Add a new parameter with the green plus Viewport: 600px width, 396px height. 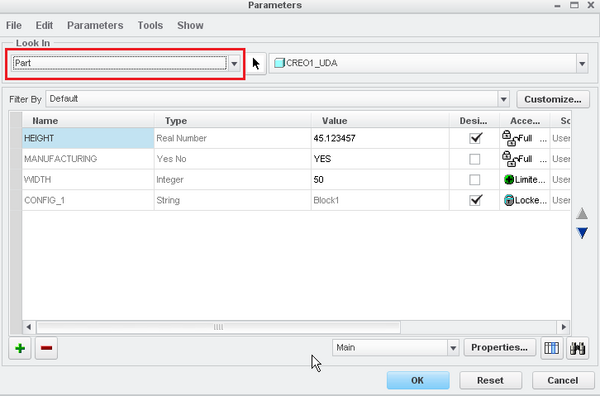pyautogui.click(x=20, y=348)
